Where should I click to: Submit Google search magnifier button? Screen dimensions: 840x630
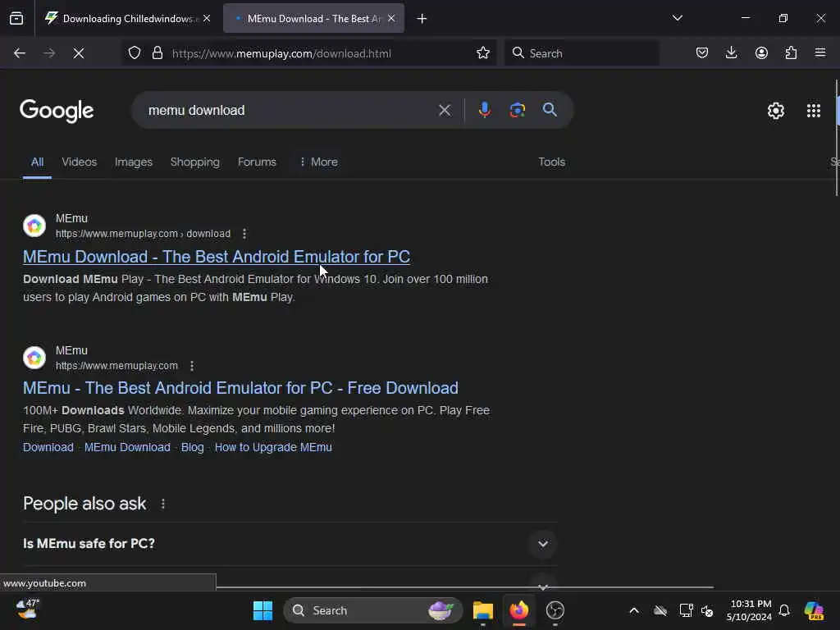click(550, 111)
